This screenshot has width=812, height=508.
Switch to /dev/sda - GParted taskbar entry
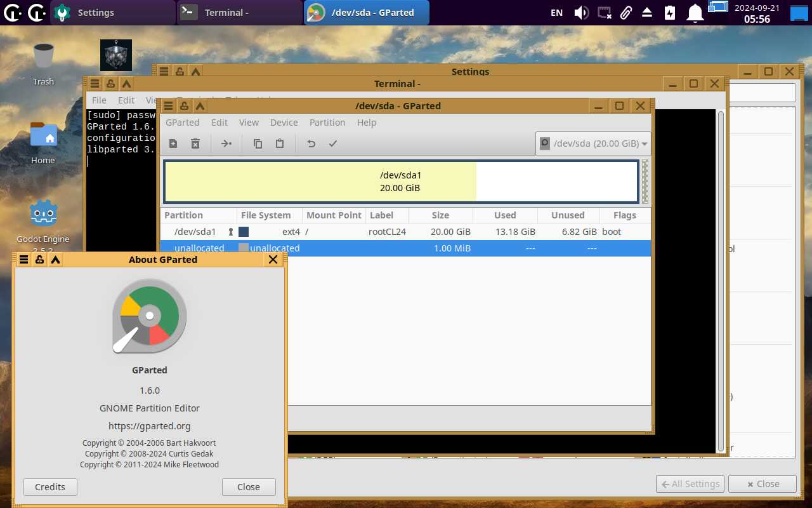(x=367, y=13)
